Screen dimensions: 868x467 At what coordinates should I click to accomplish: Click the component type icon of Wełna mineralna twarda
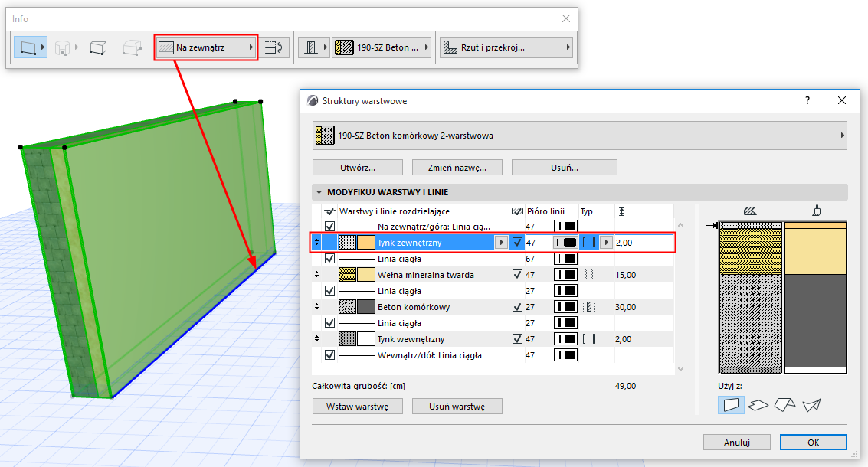(589, 274)
